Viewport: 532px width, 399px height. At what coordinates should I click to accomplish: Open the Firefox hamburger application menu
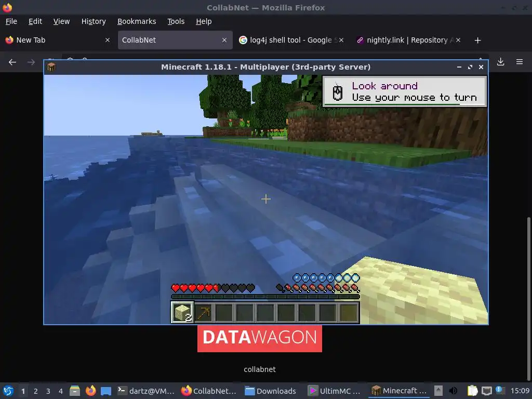[x=520, y=62]
